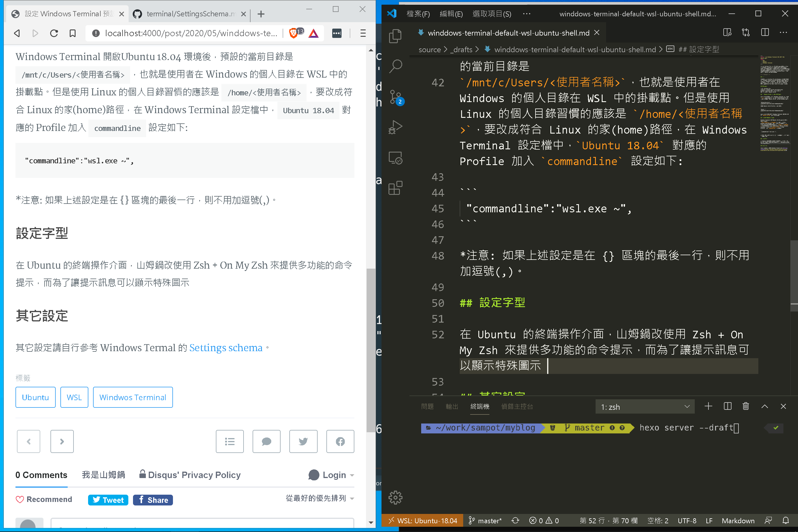Open the Remote Explorer in the activity bar
This screenshot has height=532, width=798.
pos(395,158)
